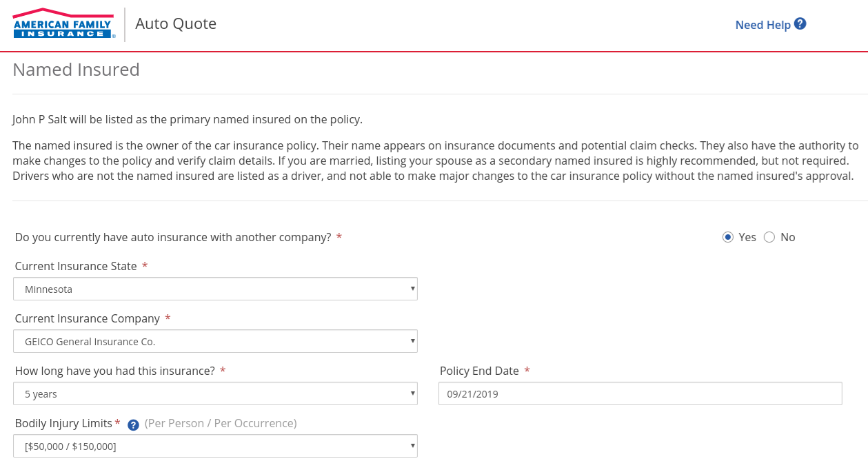Click the "Current Insurance Company" field label
Screen dimensions: 868x472
click(x=87, y=318)
